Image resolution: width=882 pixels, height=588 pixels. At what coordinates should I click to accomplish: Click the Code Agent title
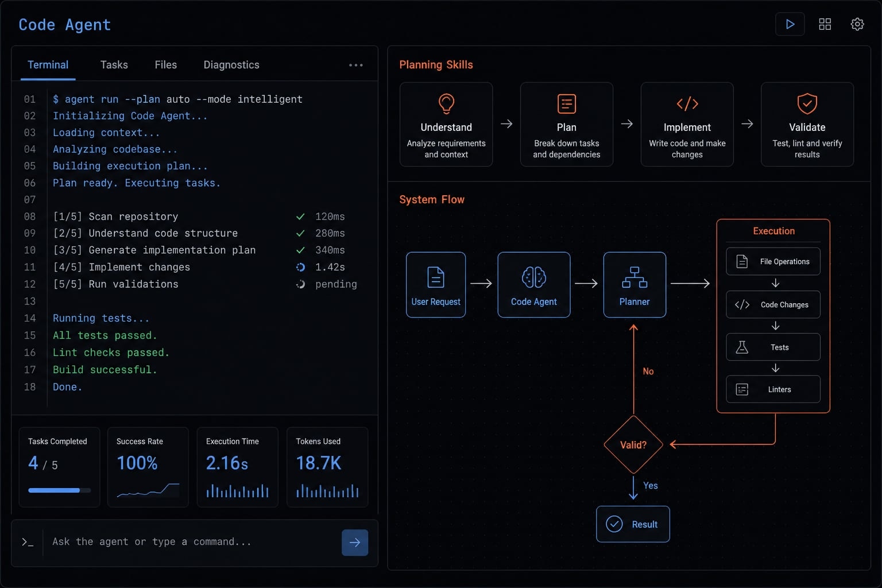click(64, 25)
